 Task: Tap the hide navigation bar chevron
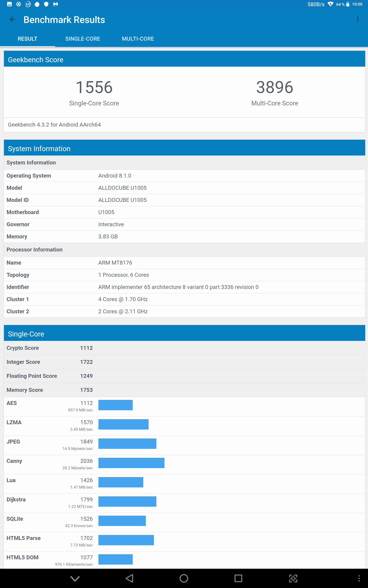coord(75,579)
